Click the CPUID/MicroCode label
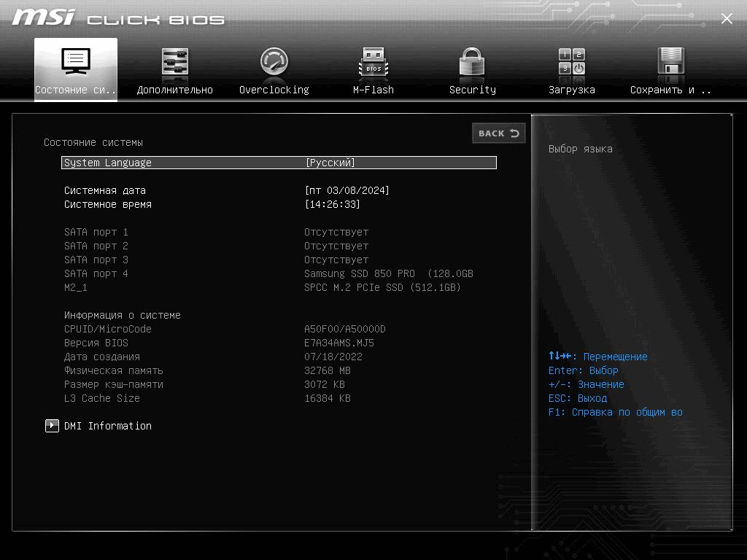This screenshot has height=560, width=747. tap(108, 329)
